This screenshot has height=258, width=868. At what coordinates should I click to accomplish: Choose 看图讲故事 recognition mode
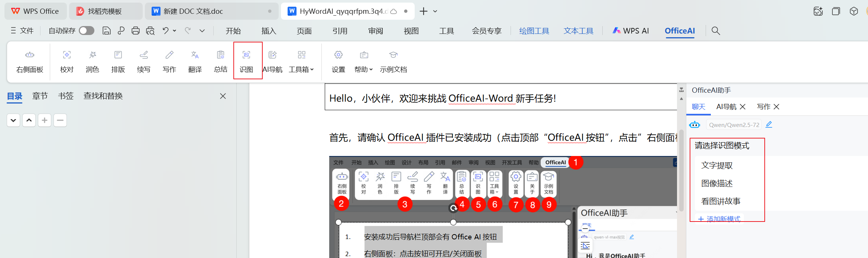pyautogui.click(x=721, y=201)
